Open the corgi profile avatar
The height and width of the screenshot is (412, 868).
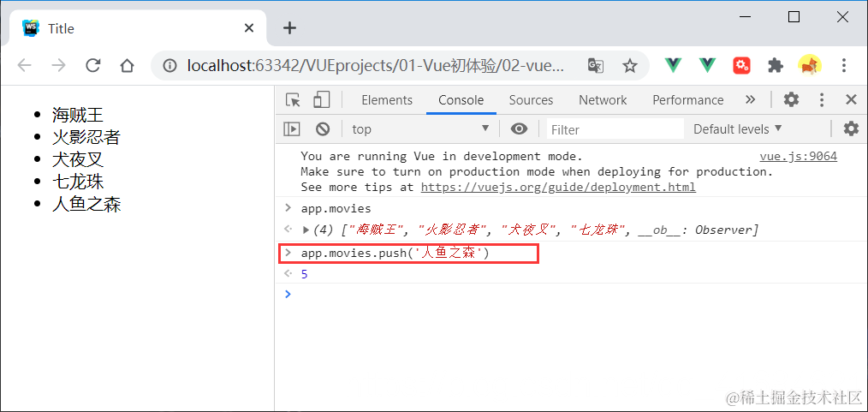(810, 65)
